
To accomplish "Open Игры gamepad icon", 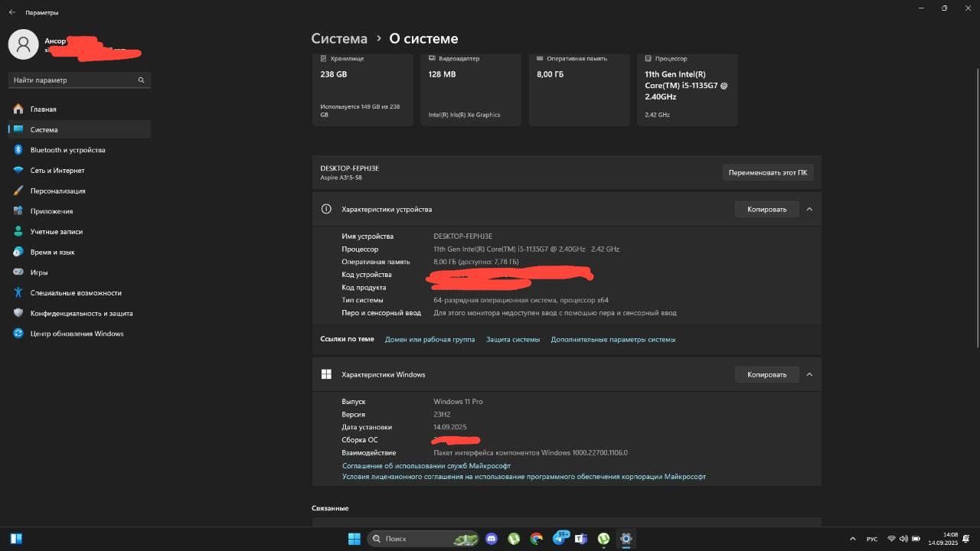I will pos(18,272).
